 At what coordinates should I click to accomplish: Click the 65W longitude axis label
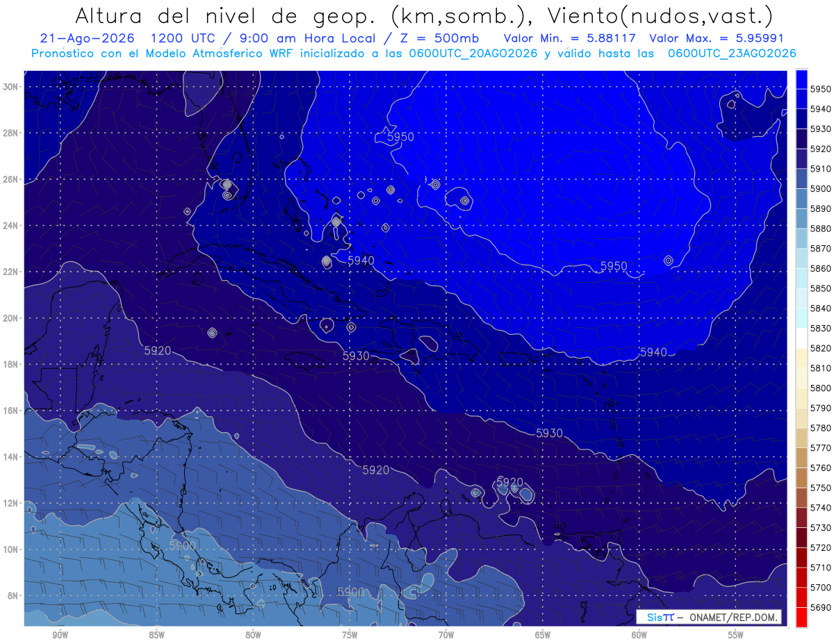543,636
